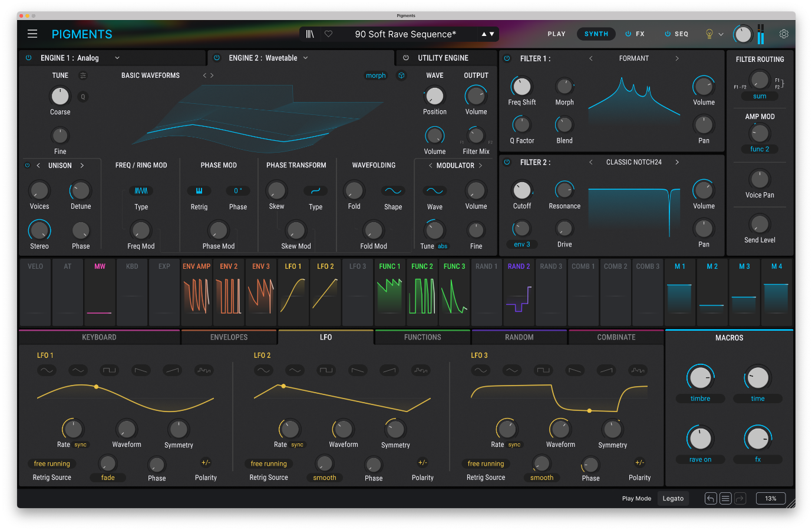The image size is (812, 530).
Task: Click the Filter Routing sum button
Action: 760,96
